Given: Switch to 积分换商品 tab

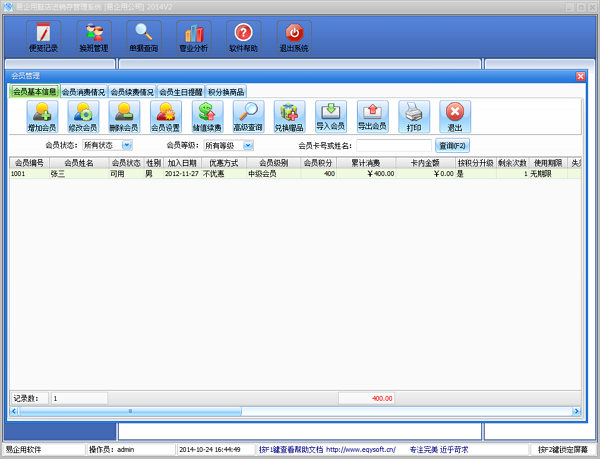Looking at the screenshot, I should [226, 92].
